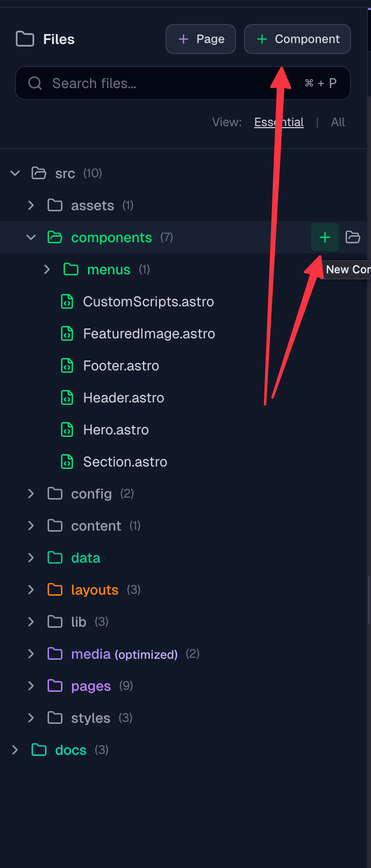Click the file icon next to Header.astro

point(67,397)
